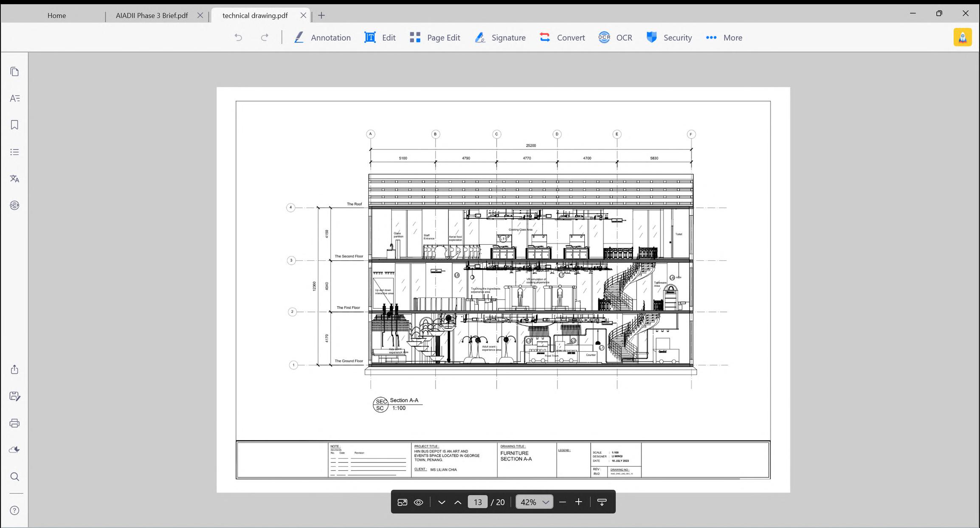Viewport: 980px width, 528px height.
Task: Switch to AIADII Phase 3 Brief.pdf tab
Action: coord(152,15)
